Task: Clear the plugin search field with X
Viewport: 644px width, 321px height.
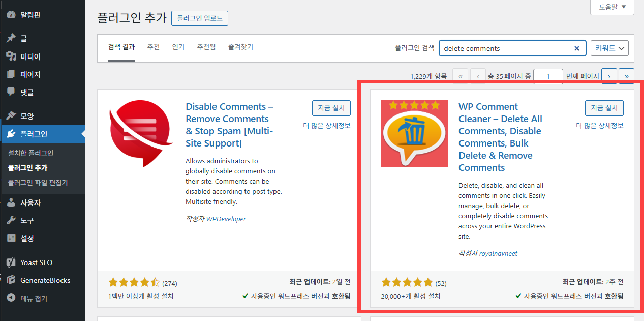Action: (x=577, y=48)
